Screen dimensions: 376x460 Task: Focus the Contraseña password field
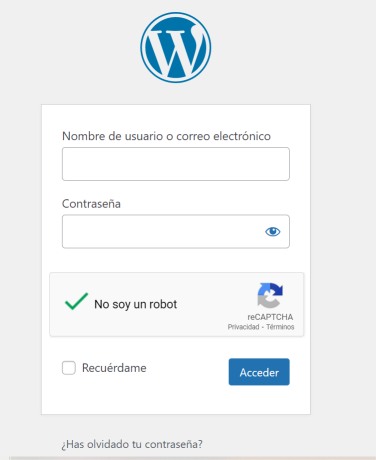click(176, 231)
